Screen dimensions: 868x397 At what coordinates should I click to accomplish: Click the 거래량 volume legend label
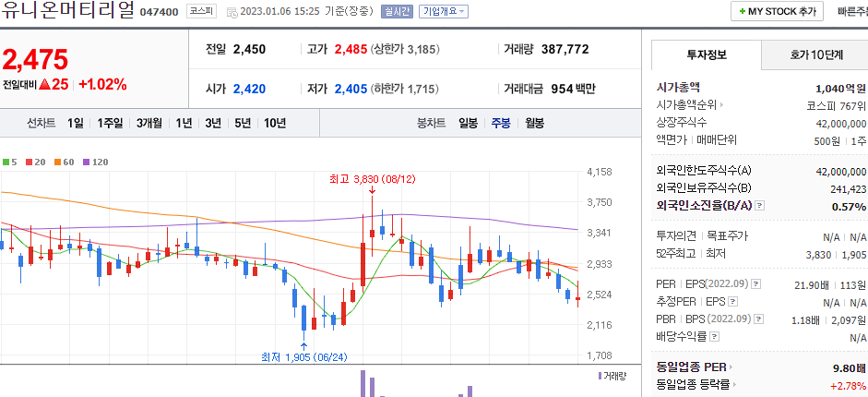[x=612, y=376]
